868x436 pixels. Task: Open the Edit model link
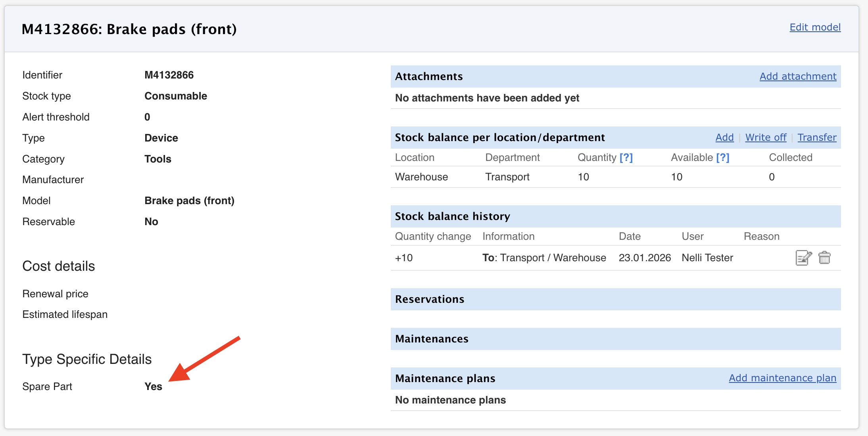pyautogui.click(x=815, y=27)
